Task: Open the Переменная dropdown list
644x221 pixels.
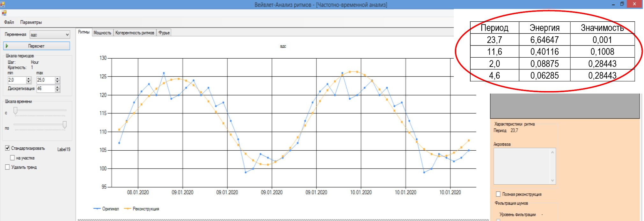Action: tap(67, 34)
